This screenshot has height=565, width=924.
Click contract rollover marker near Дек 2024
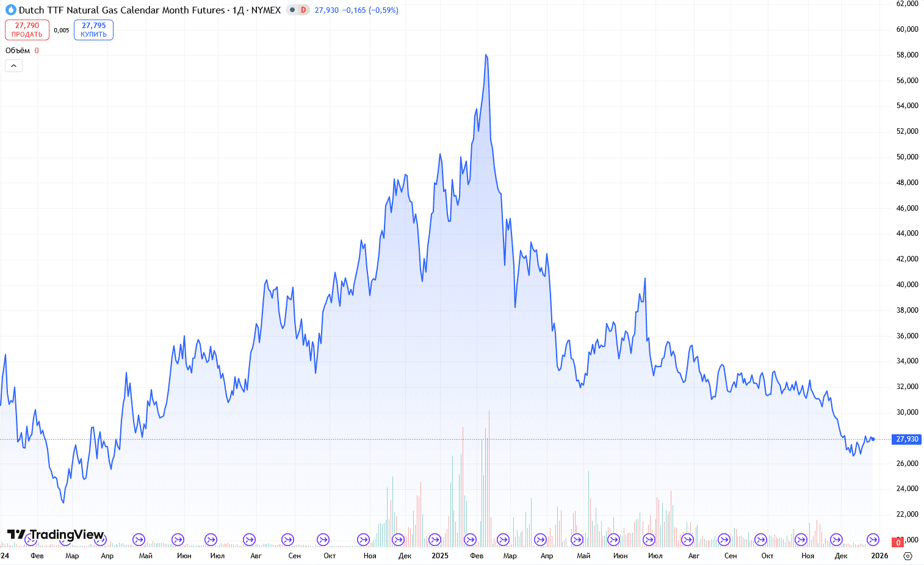(398, 539)
